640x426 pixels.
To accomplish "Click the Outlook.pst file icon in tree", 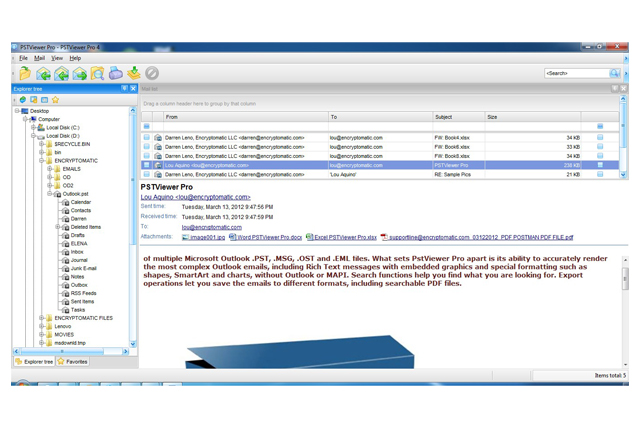I will [x=58, y=194].
